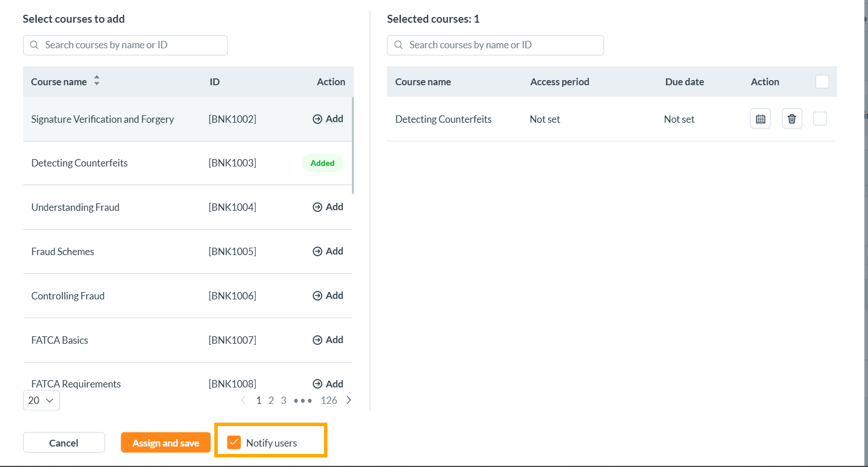Click the ID column header
This screenshot has height=467, width=868.
pos(214,81)
